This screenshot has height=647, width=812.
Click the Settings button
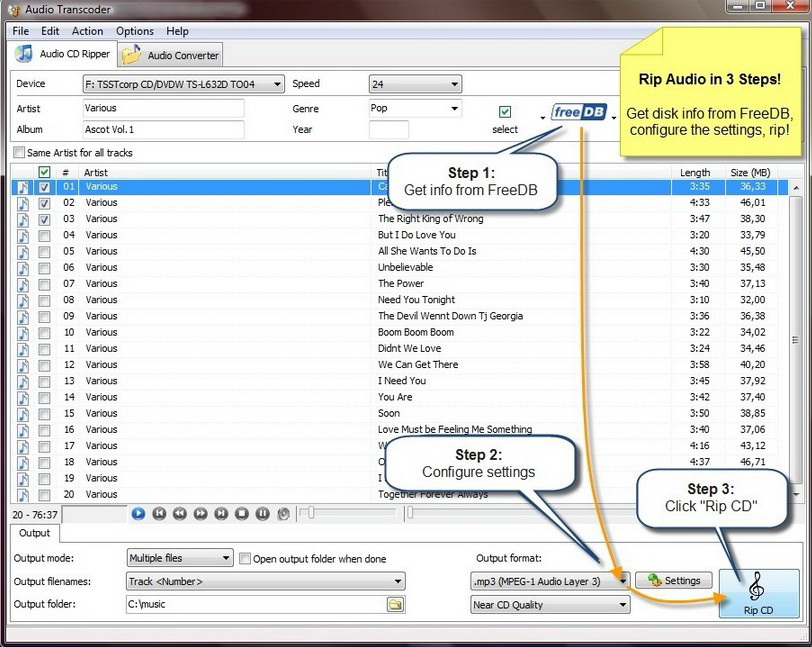[x=674, y=581]
